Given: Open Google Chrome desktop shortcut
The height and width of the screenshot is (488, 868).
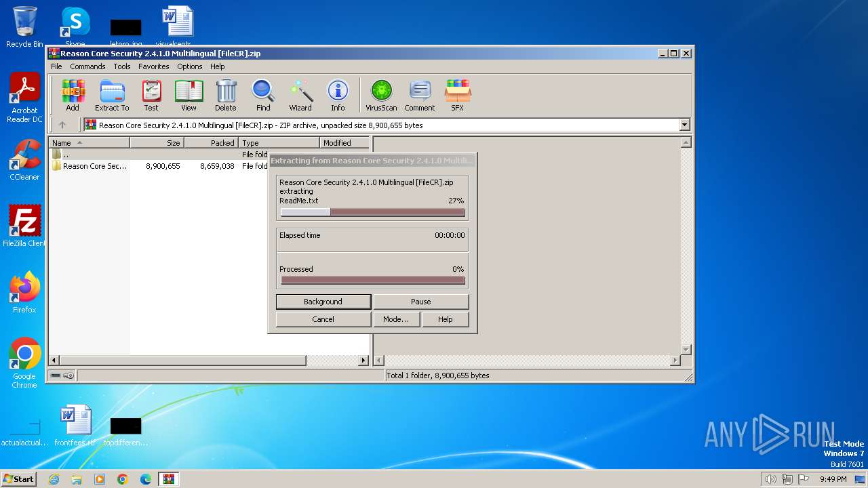Looking at the screenshot, I should click(24, 363).
